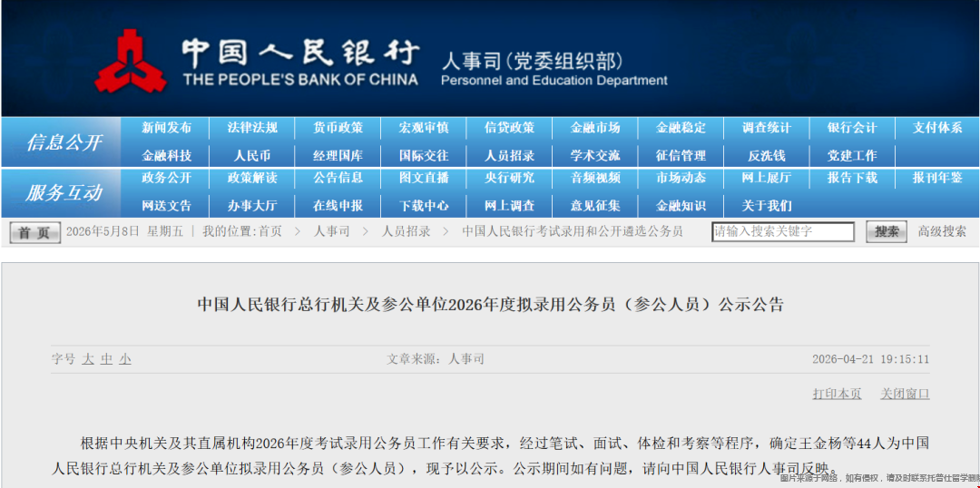Open 市场动态 link
The image size is (980, 488).
pyautogui.click(x=681, y=178)
